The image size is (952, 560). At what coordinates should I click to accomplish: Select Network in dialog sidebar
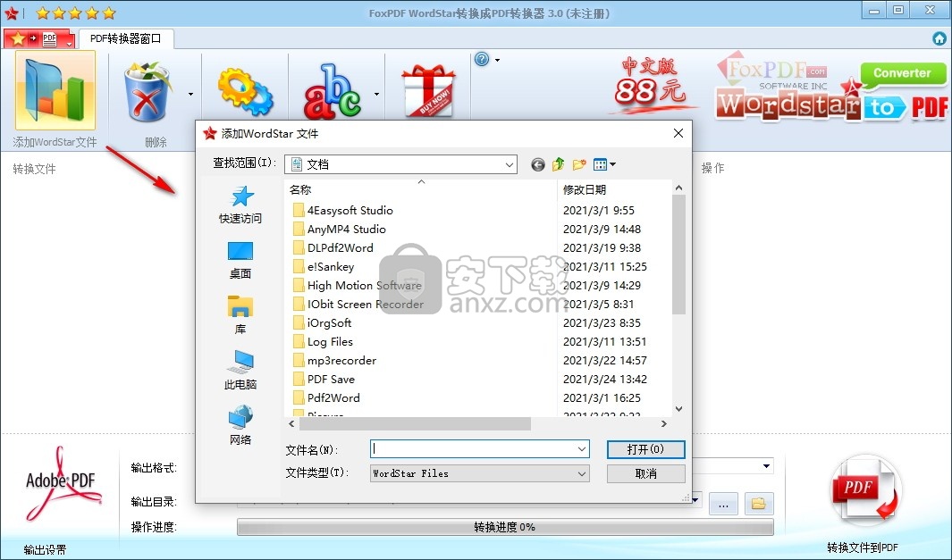tap(240, 426)
